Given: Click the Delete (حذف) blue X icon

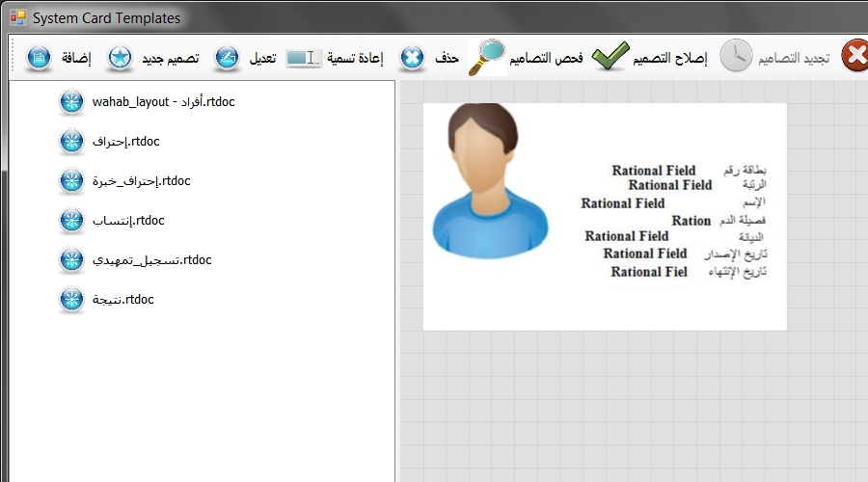Looking at the screenshot, I should [x=413, y=58].
